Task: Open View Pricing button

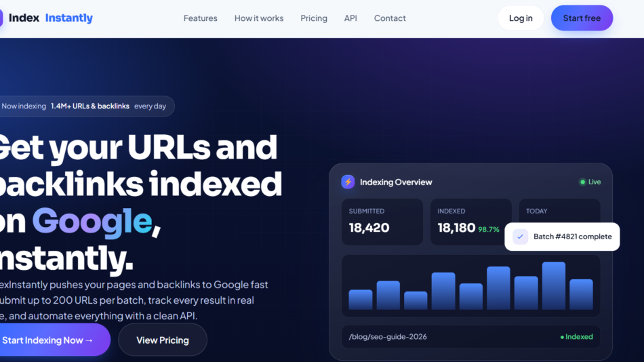Action: click(x=163, y=340)
